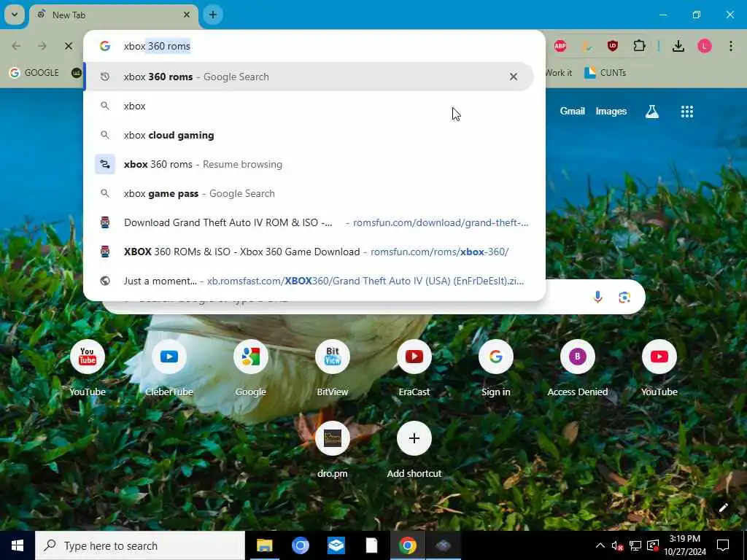The height and width of the screenshot is (560, 747).
Task: Open Windows Start menu
Action: tap(18, 545)
